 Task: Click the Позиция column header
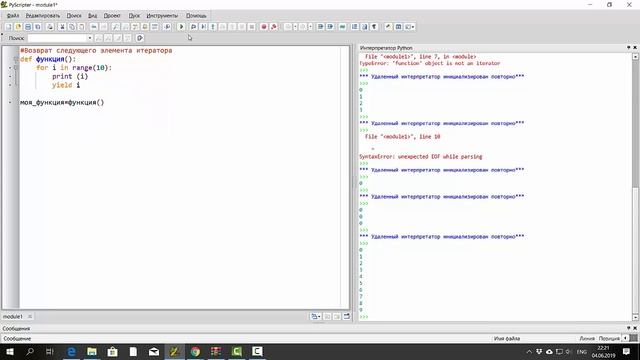pyautogui.click(x=609, y=338)
